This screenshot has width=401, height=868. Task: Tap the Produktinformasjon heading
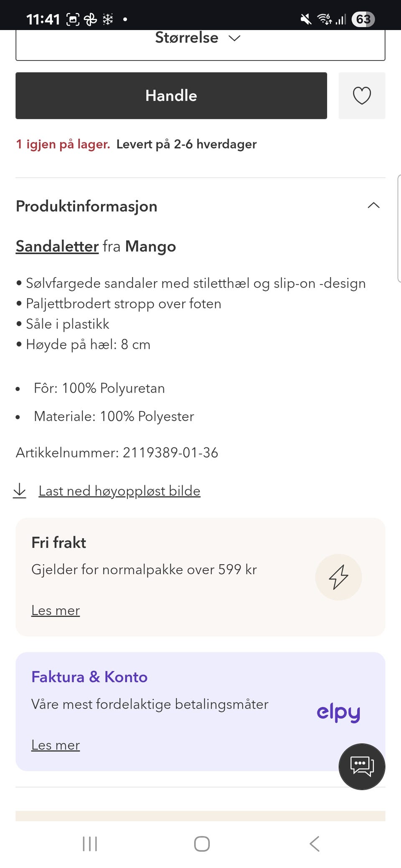(x=86, y=206)
